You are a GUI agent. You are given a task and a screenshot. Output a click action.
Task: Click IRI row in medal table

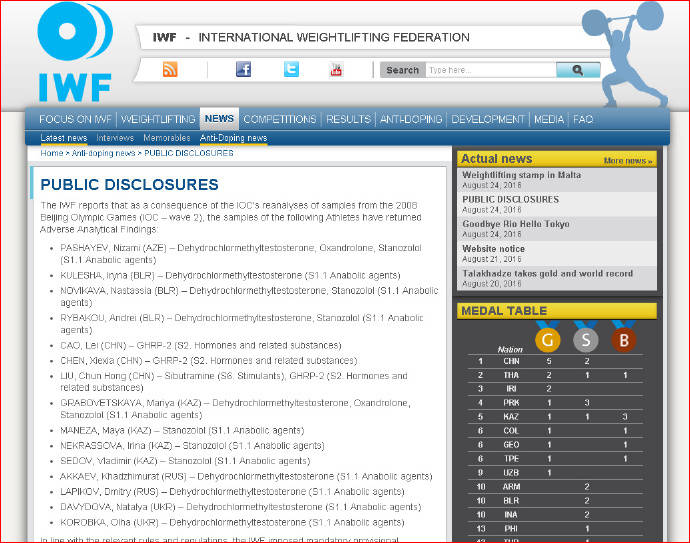pos(555,389)
